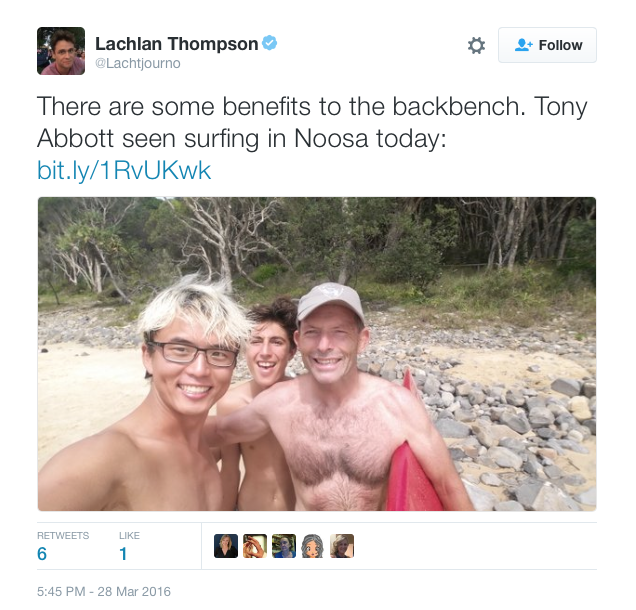Open the last retweeter avatar
Image resolution: width=636 pixels, height=610 pixels.
[342, 546]
